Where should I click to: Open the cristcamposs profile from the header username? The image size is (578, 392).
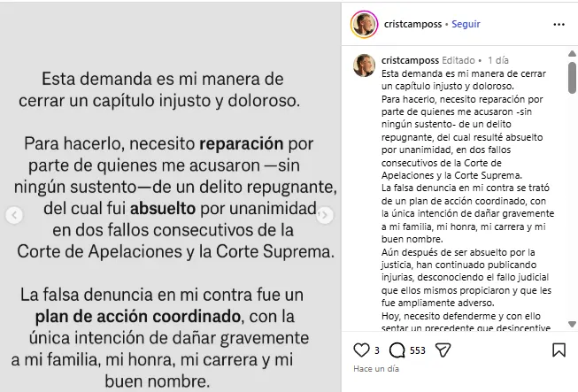pyautogui.click(x=410, y=24)
